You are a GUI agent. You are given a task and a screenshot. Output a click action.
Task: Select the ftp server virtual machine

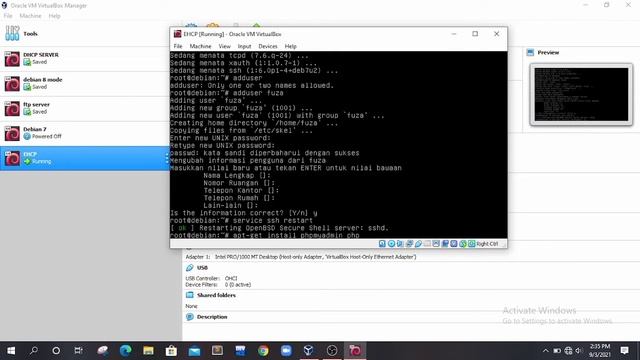coord(85,108)
